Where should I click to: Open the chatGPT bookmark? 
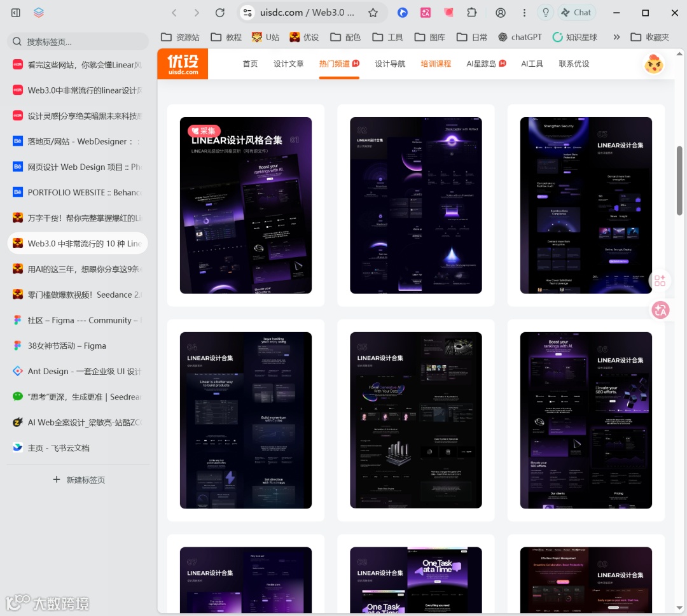pyautogui.click(x=520, y=38)
